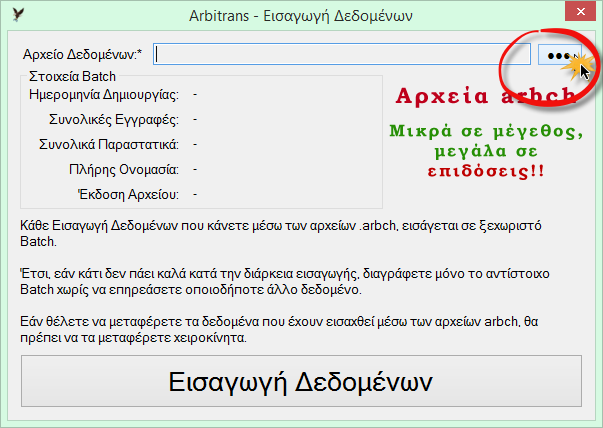Select the Έκδοση Αρχείου: label
The width and height of the screenshot is (603, 428).
(128, 195)
